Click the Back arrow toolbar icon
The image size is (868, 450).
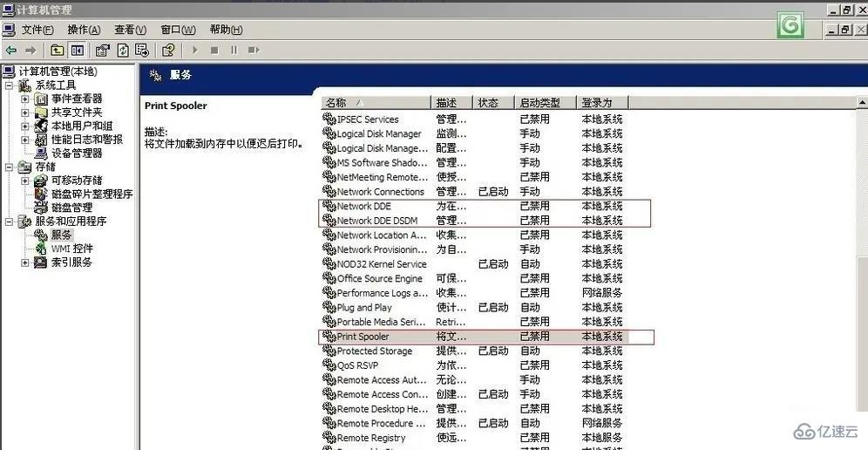point(11,51)
